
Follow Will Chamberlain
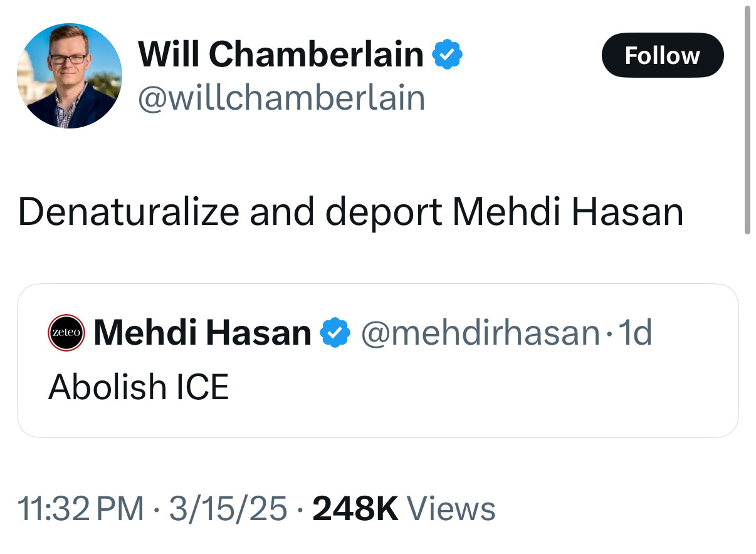click(x=662, y=55)
